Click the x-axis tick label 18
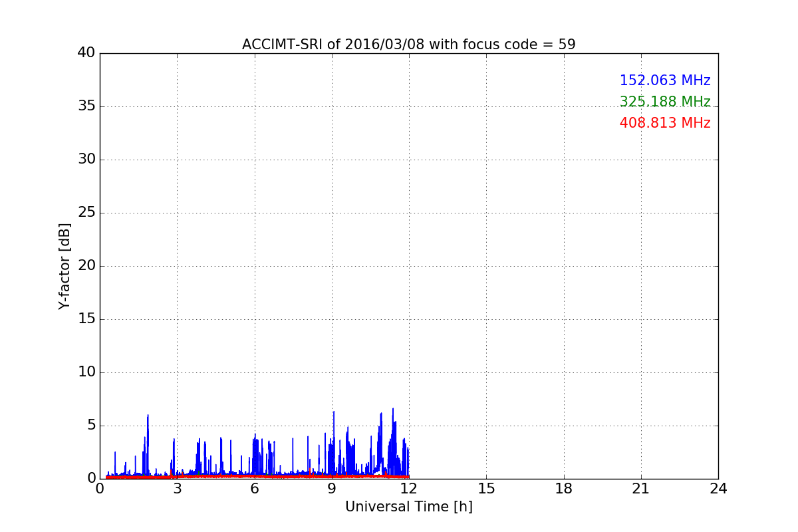Screen dimensions: 798x532 [564, 489]
